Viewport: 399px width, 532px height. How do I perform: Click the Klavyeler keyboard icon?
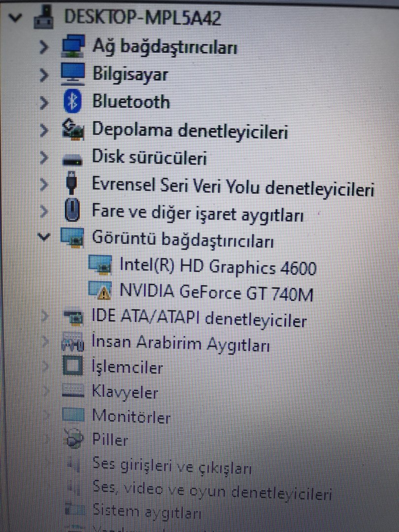tap(72, 391)
